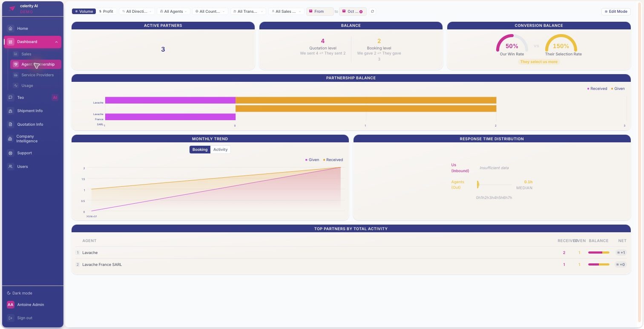The width and height of the screenshot is (644, 329).
Task: Click the Shipment Info icon
Action: [11, 111]
